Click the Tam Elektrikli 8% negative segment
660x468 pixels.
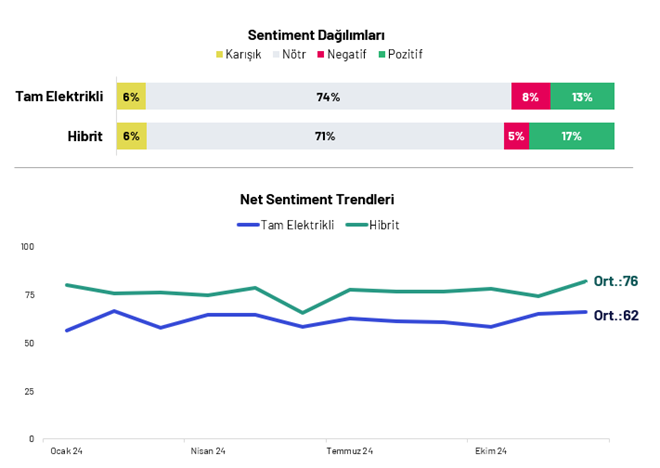(530, 97)
